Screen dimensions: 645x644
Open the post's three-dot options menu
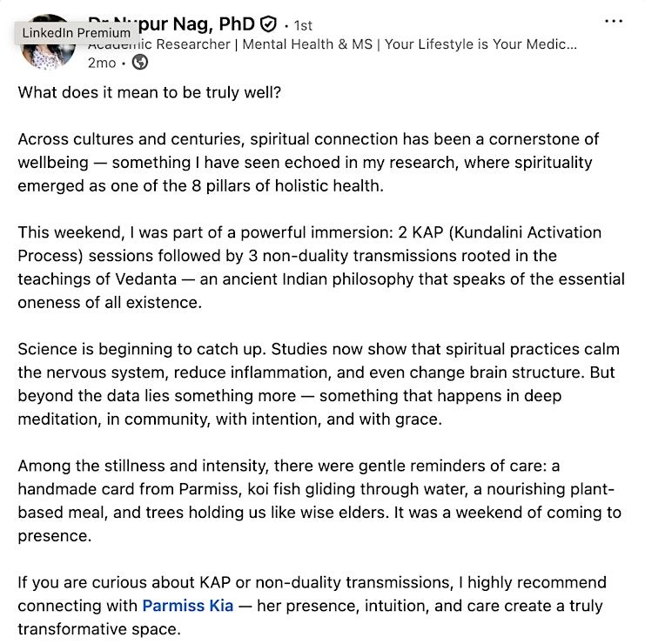[x=614, y=22]
